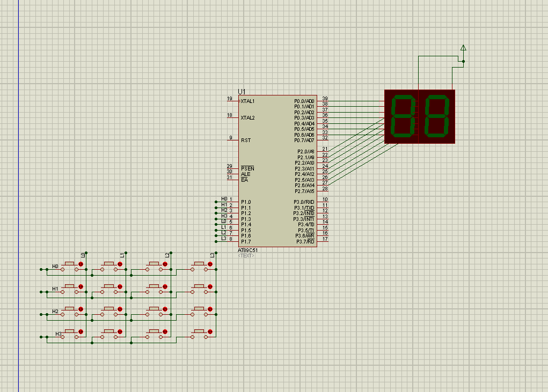548x392 pixels.
Task: Click the power terminal arrow symbol
Action: (463, 48)
